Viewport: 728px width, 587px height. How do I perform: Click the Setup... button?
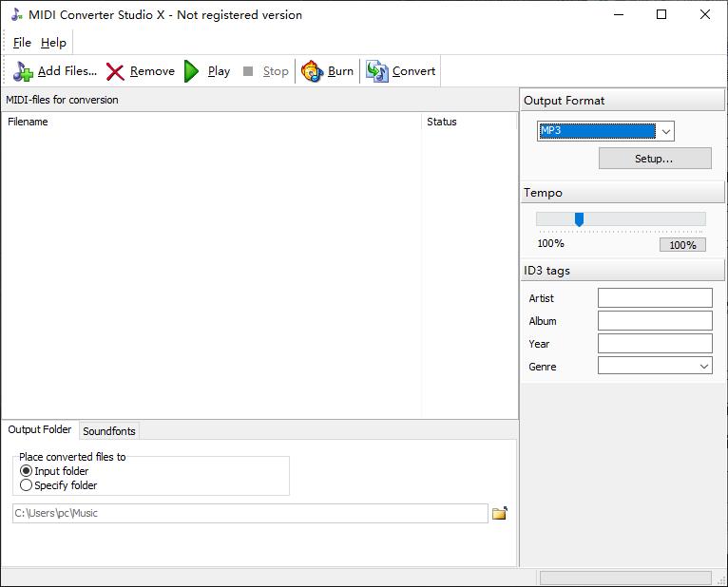pyautogui.click(x=655, y=159)
